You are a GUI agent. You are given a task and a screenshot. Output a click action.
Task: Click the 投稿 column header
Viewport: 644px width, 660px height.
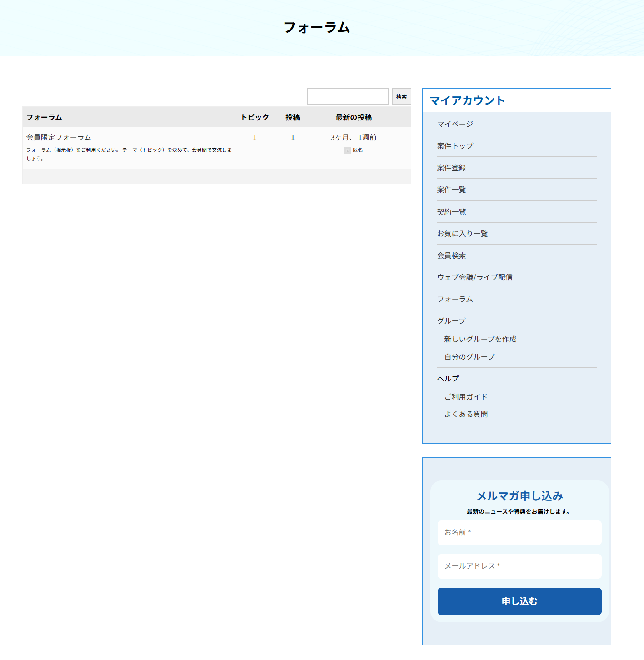[293, 117]
